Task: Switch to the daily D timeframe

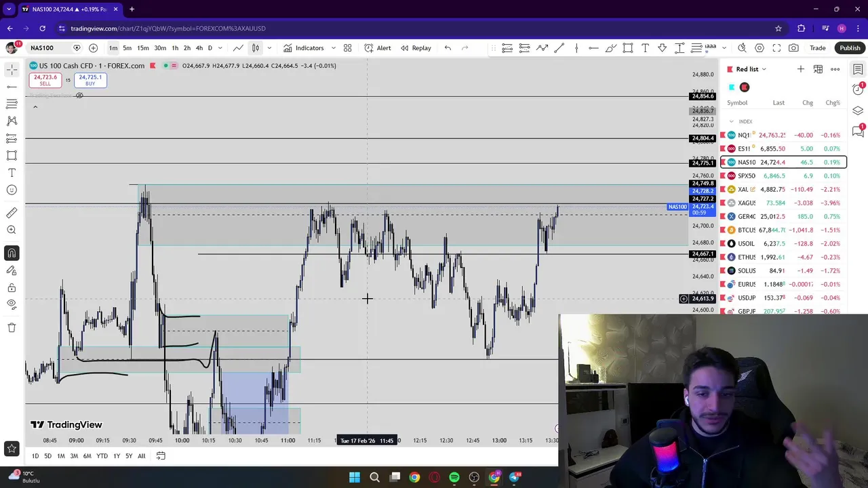Action: (x=210, y=48)
